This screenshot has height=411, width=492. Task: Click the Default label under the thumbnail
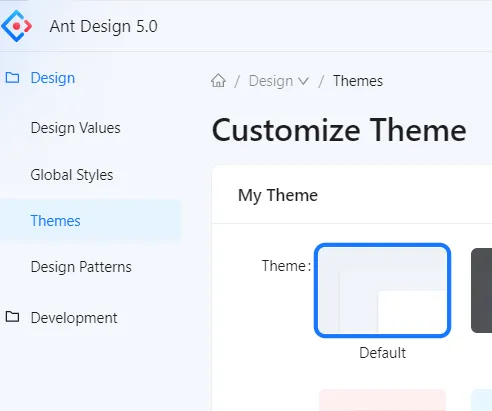pyautogui.click(x=383, y=353)
